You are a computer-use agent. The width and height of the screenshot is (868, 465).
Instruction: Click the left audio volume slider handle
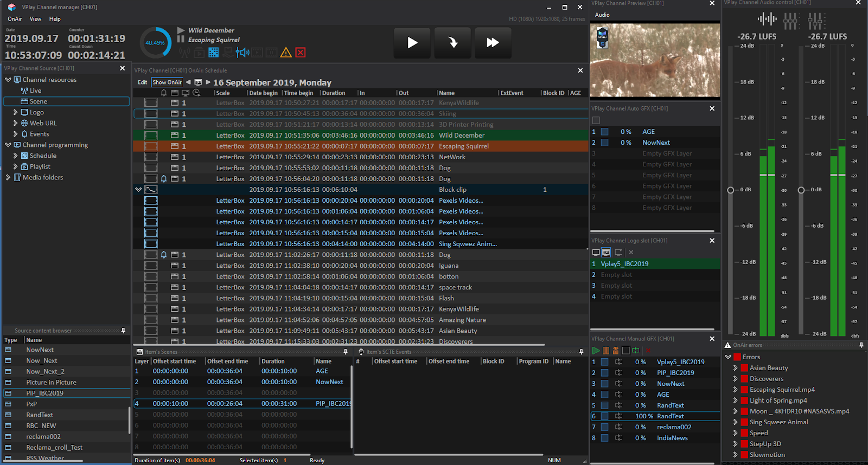click(x=730, y=190)
